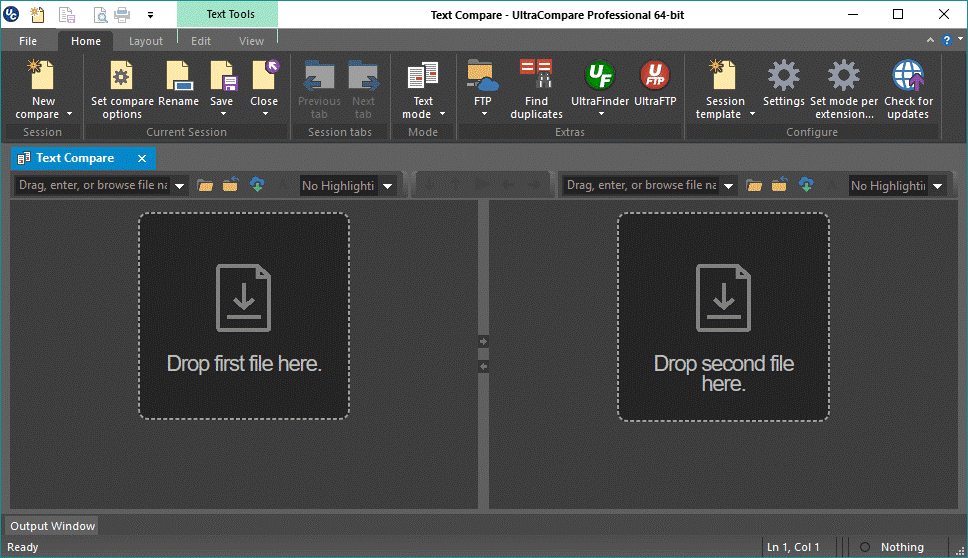This screenshot has height=558, width=968.
Task: Expand the FTP dropdown arrow
Action: coord(483,114)
